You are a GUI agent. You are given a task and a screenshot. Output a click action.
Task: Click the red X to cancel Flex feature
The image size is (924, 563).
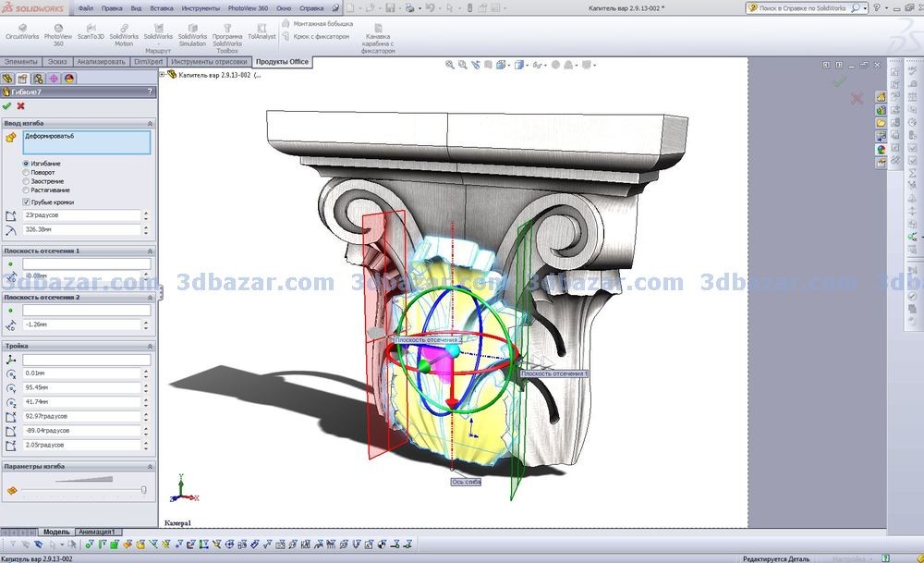point(20,106)
